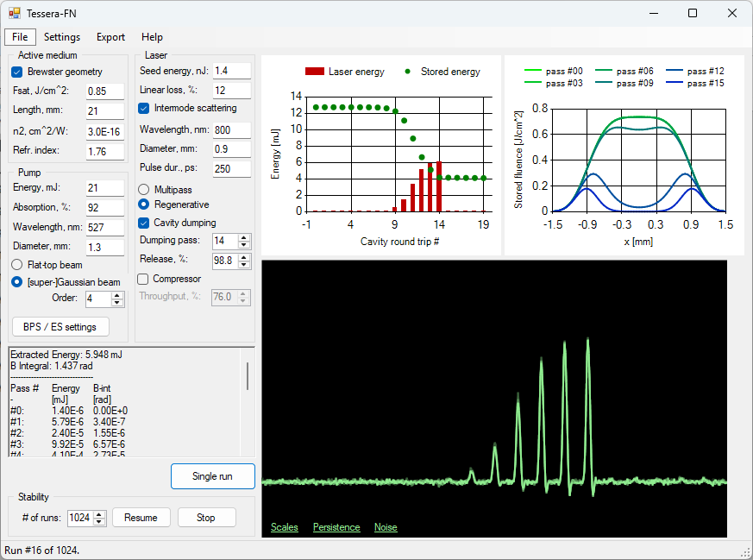The height and width of the screenshot is (560, 753).
Task: Select the Regenerative radio button
Action: [143, 204]
